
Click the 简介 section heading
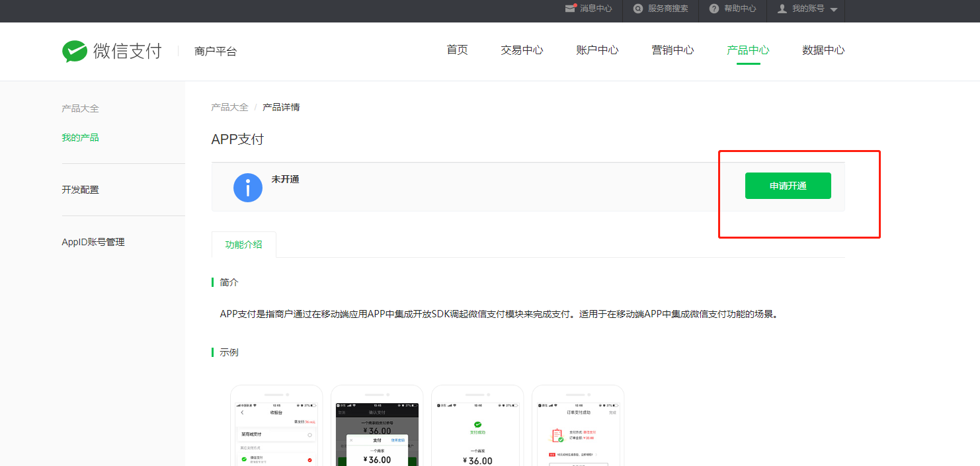(229, 282)
